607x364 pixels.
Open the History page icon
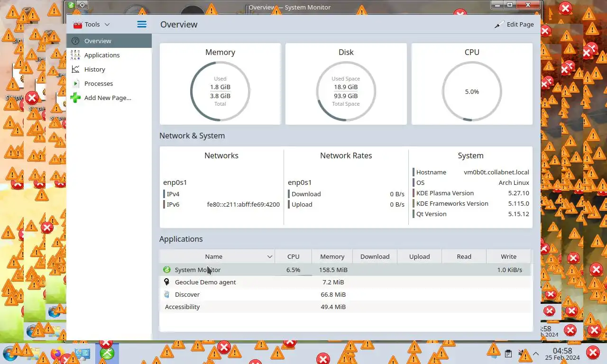75,69
